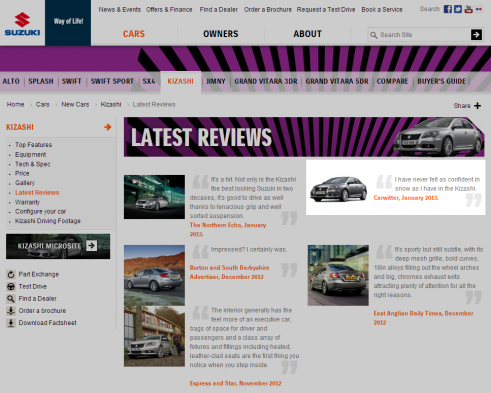
Task: Open Equipment in sidebar
Action: (30, 155)
